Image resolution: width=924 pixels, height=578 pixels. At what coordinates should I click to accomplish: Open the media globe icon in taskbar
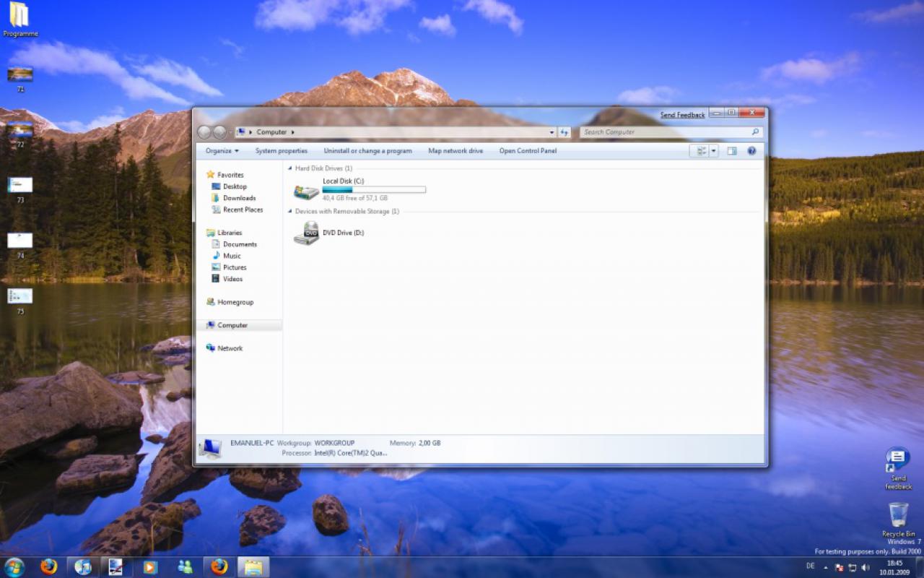click(83, 566)
